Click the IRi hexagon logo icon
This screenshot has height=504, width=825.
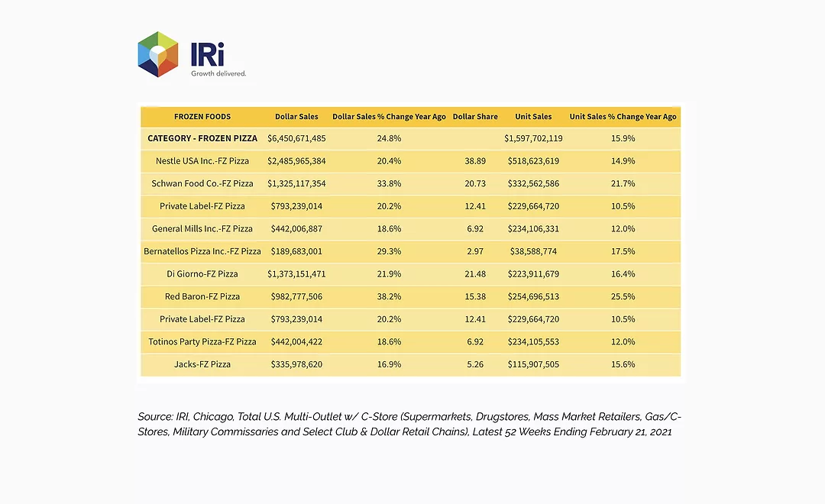[158, 54]
